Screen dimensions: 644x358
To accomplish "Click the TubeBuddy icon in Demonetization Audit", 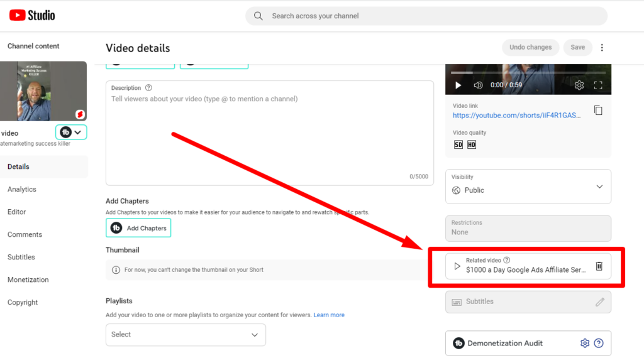I will (458, 343).
